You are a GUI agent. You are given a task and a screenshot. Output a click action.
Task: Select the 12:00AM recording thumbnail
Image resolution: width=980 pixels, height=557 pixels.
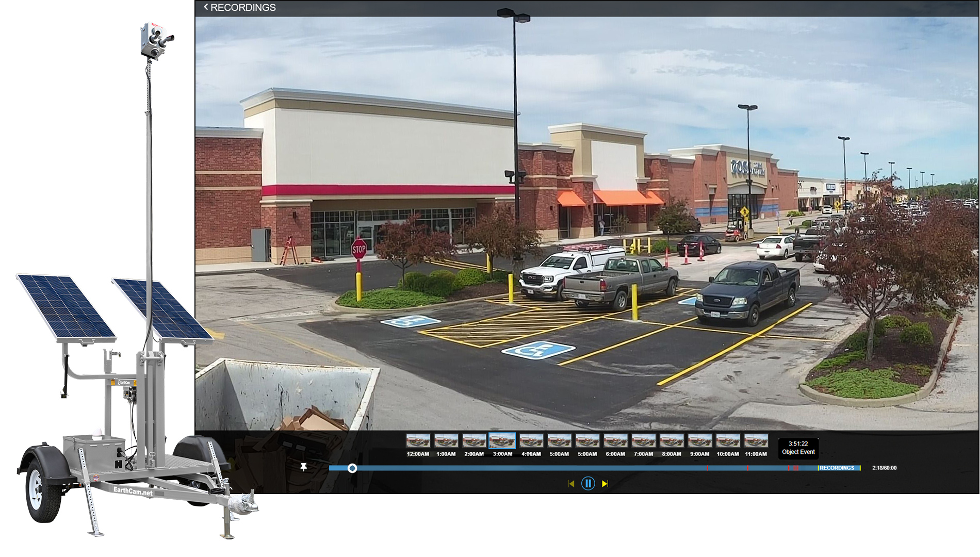point(418,441)
